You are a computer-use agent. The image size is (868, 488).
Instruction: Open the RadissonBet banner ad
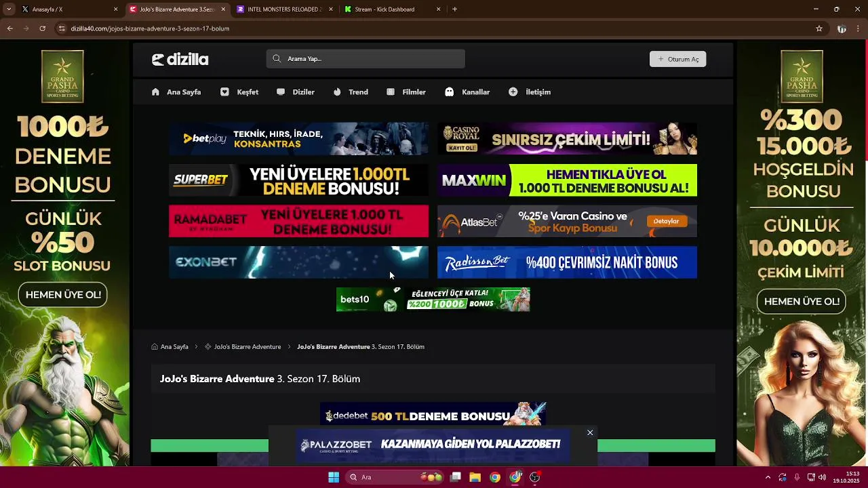(567, 262)
